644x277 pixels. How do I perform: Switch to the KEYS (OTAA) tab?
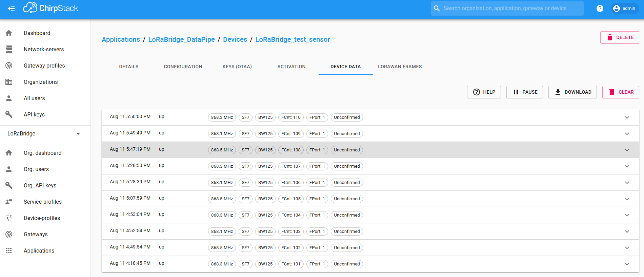237,67
